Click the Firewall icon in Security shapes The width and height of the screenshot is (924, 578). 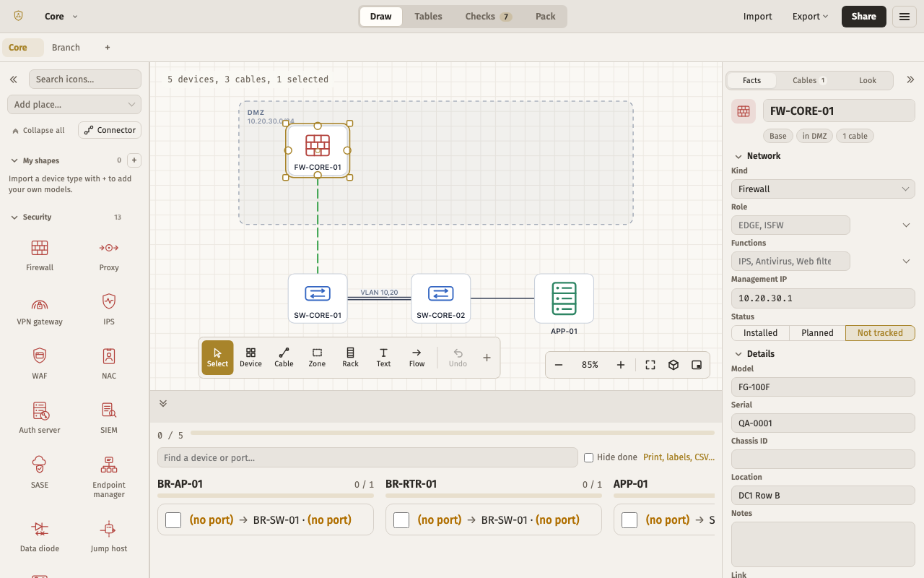point(40,255)
